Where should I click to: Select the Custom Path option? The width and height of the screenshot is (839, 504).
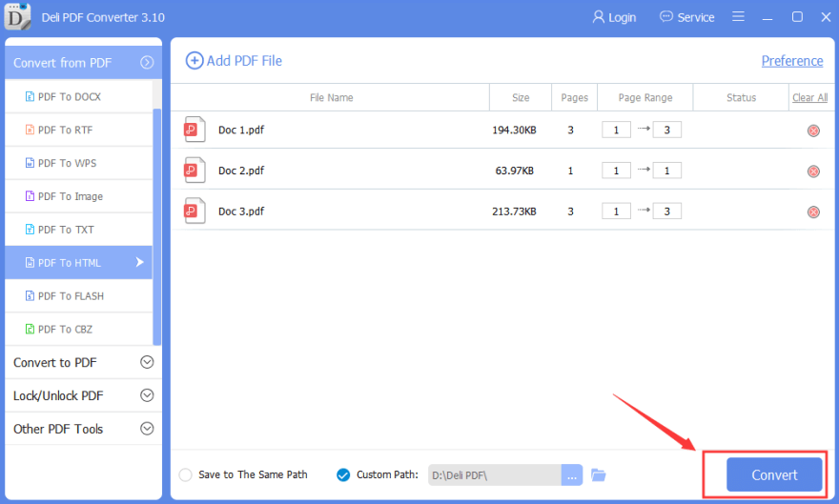coord(343,474)
